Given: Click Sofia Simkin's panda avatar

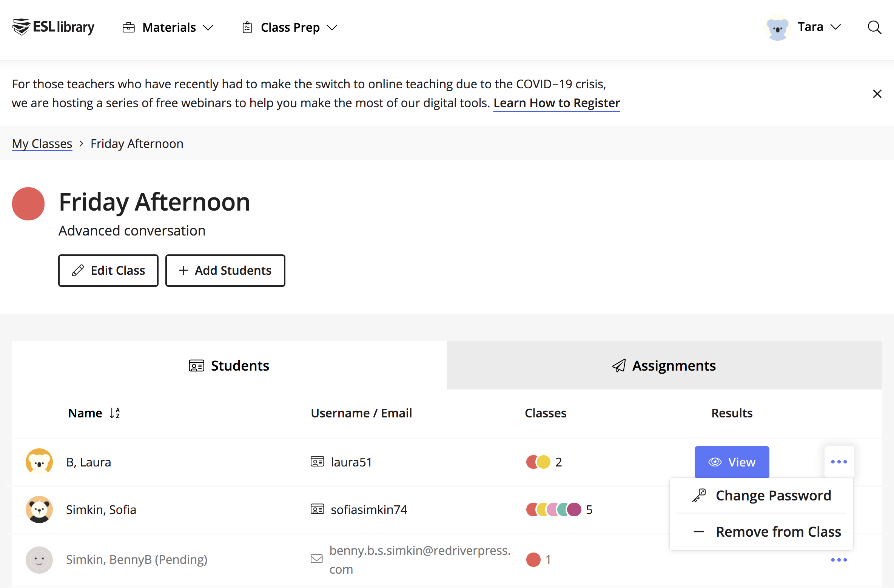Looking at the screenshot, I should (x=39, y=509).
